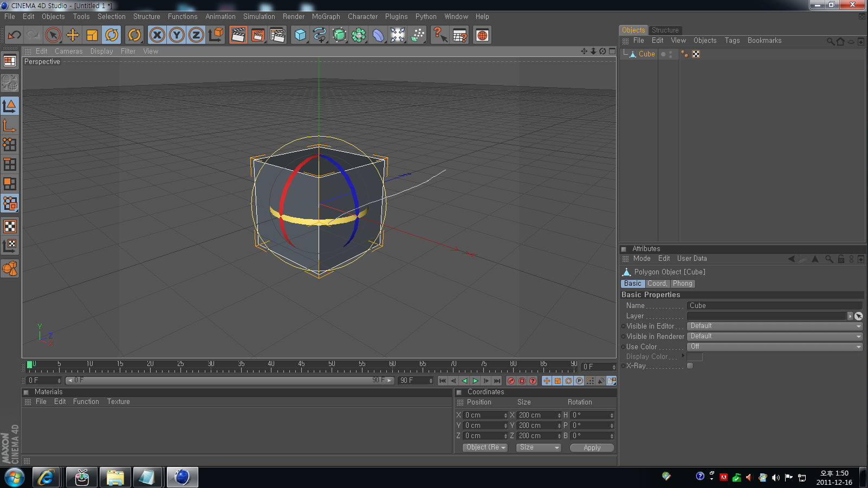
Task: Switch the coordinate system (world/object) icon
Action: [x=216, y=35]
